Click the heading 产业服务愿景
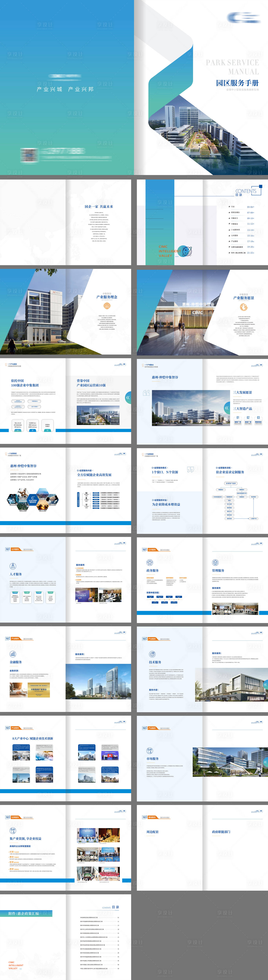 (x=244, y=298)
